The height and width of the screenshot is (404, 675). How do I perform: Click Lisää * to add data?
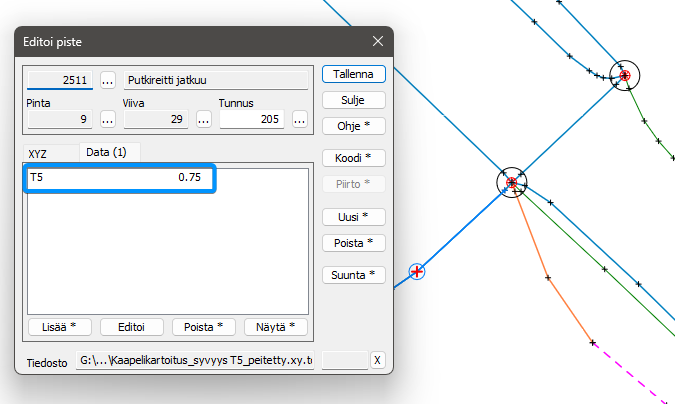pyautogui.click(x=59, y=327)
